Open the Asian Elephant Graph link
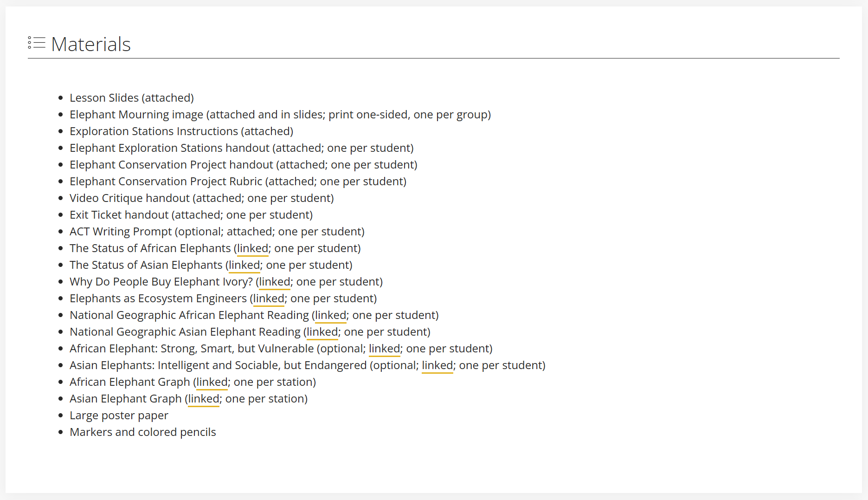868x500 pixels. pos(203,399)
